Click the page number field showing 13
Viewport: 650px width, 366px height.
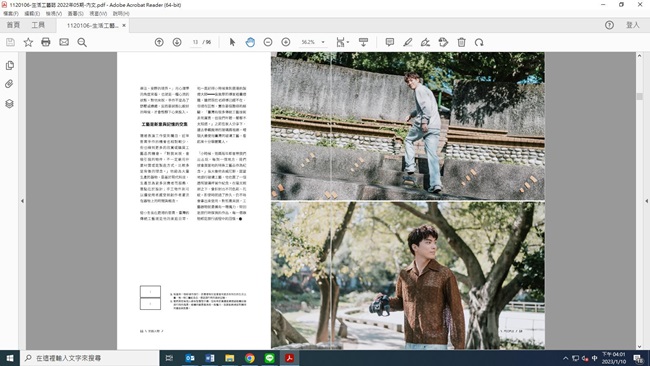[195, 42]
